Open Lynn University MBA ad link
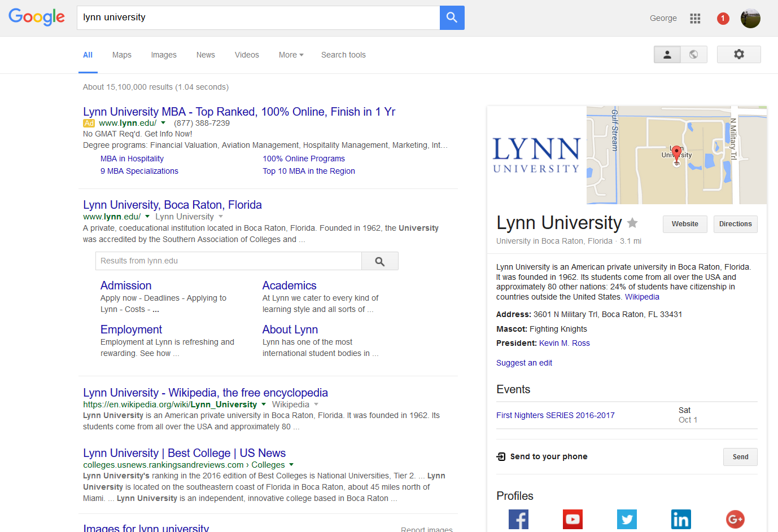 click(239, 112)
